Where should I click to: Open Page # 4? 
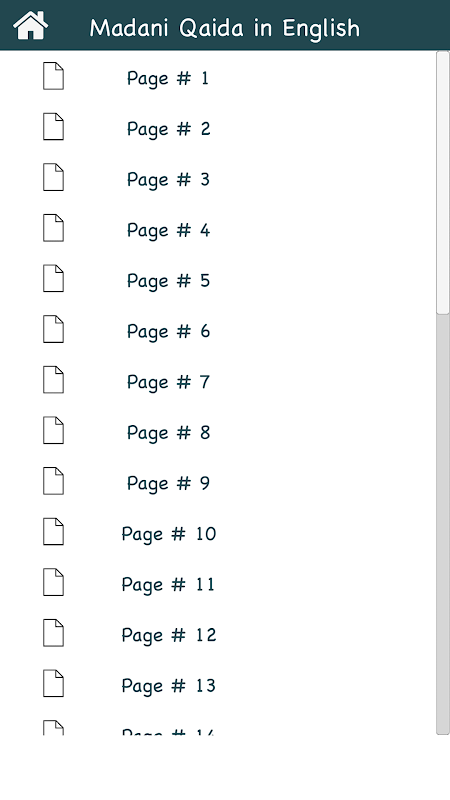coord(168,231)
